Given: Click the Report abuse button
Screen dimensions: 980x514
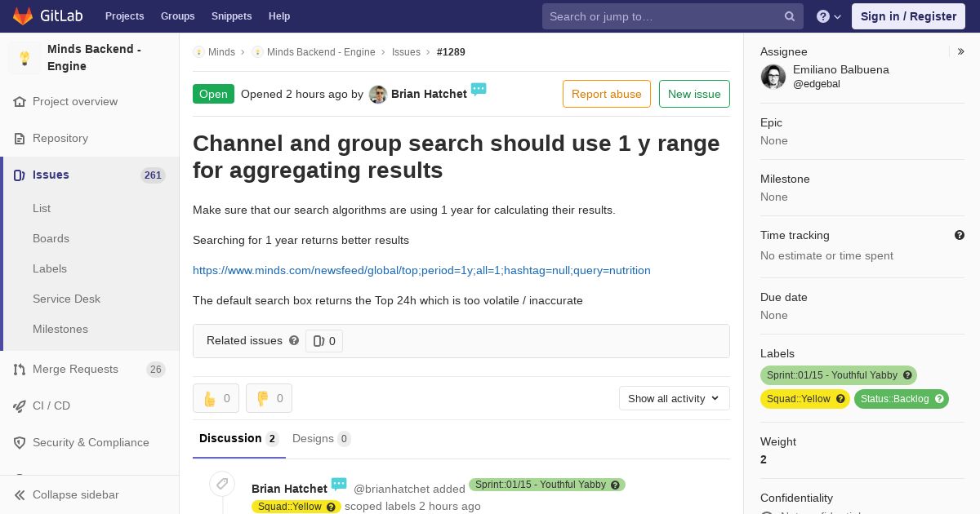Looking at the screenshot, I should pos(607,94).
